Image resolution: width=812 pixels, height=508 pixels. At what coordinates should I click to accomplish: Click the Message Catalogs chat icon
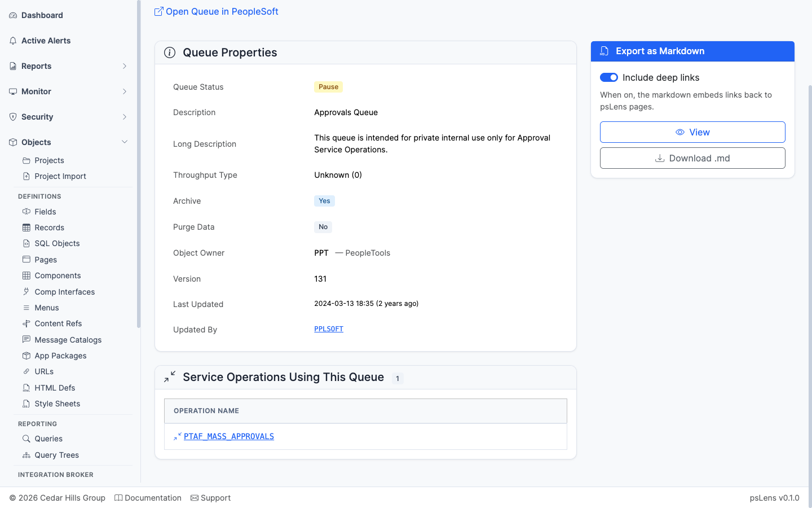click(x=26, y=340)
